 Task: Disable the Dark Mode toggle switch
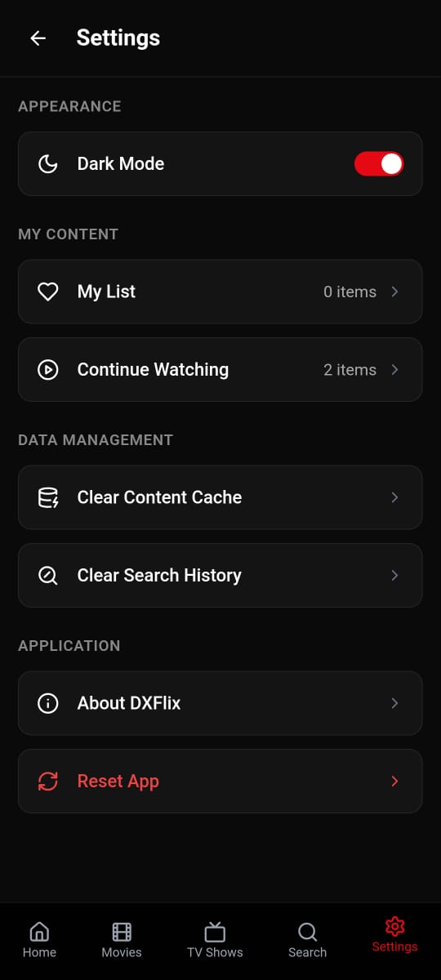tap(379, 164)
